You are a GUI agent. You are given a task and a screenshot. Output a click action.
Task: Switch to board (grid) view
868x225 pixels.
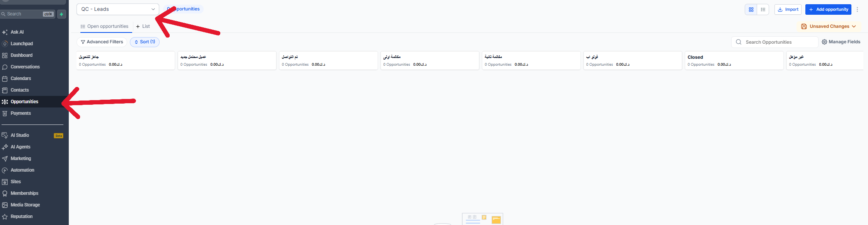(x=751, y=10)
